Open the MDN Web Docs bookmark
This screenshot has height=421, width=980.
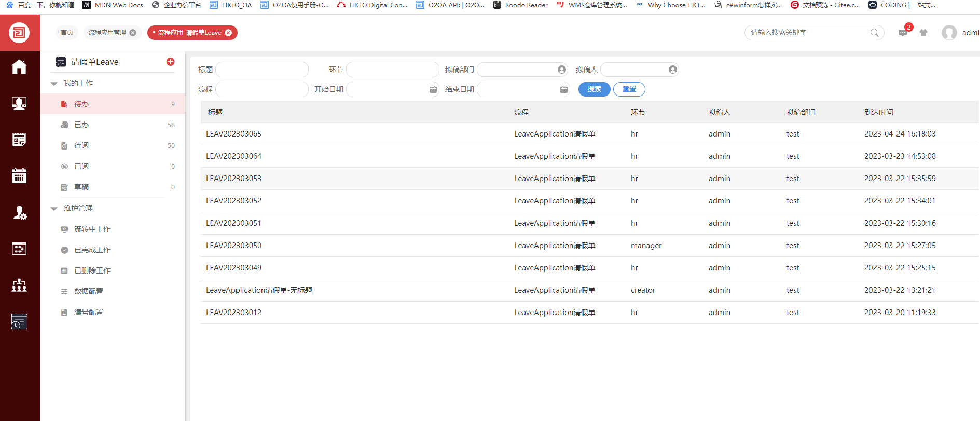pyautogui.click(x=113, y=5)
